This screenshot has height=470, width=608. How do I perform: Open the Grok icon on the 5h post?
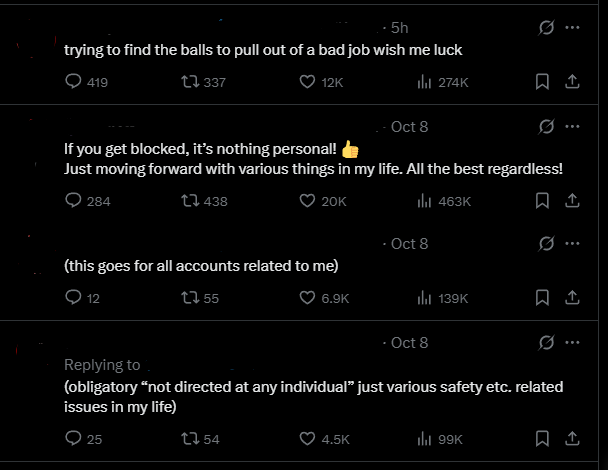point(546,28)
